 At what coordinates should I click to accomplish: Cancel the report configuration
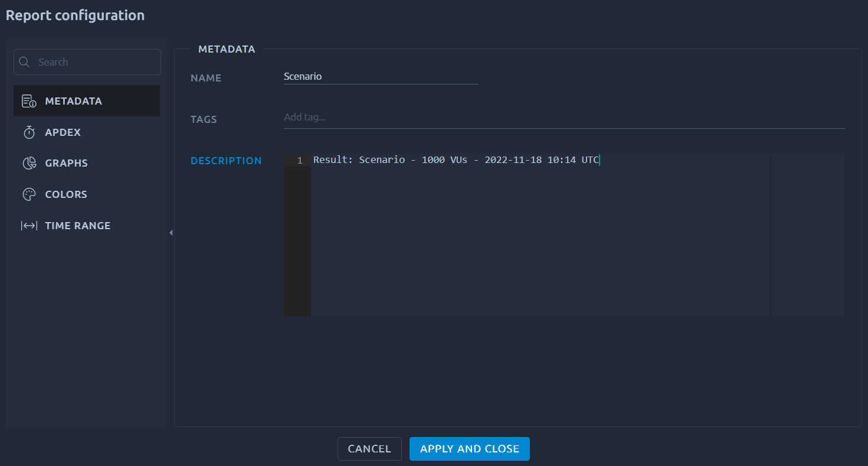pyautogui.click(x=369, y=449)
